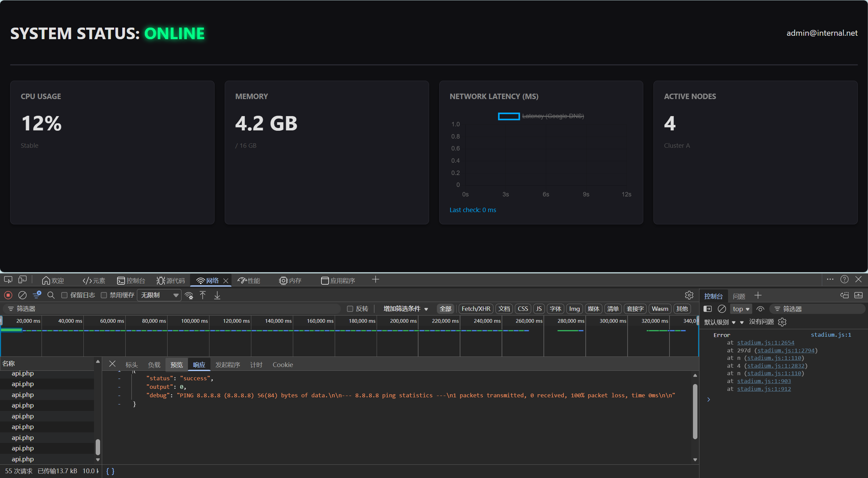Filter requests by Fetch/XHR
The height and width of the screenshot is (478, 868).
(x=476, y=309)
